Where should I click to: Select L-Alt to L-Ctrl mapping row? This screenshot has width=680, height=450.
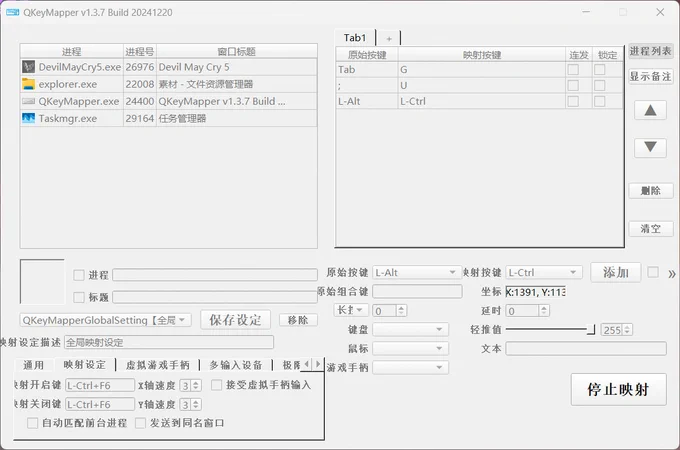tap(479, 101)
